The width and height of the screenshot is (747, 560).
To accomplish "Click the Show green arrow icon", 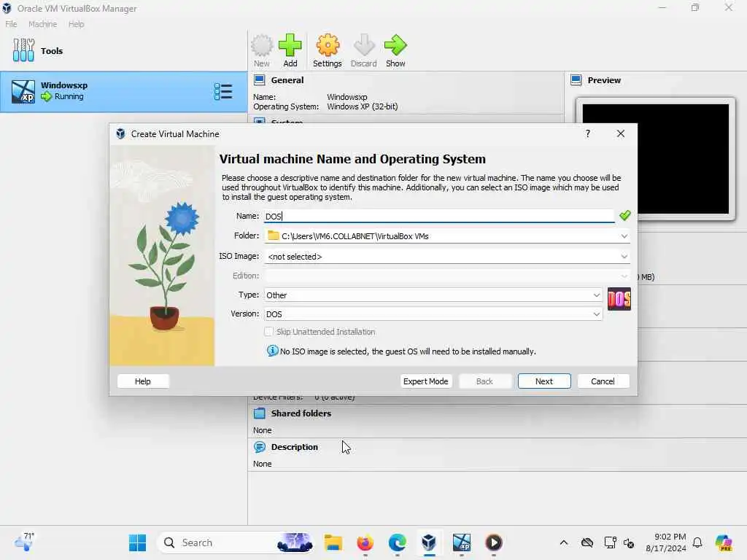I will (395, 46).
